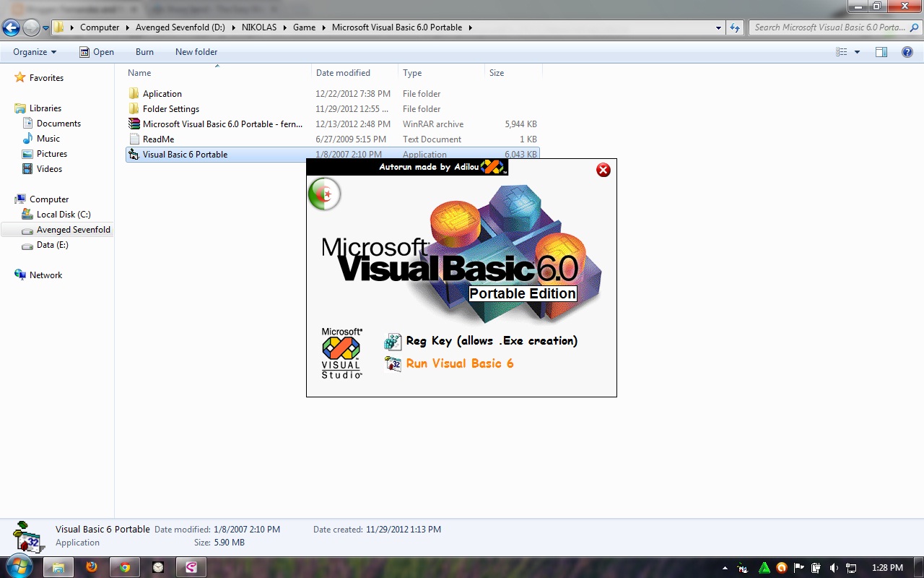
Task: Open the 1:28 PM taskbar clock
Action: 887,568
